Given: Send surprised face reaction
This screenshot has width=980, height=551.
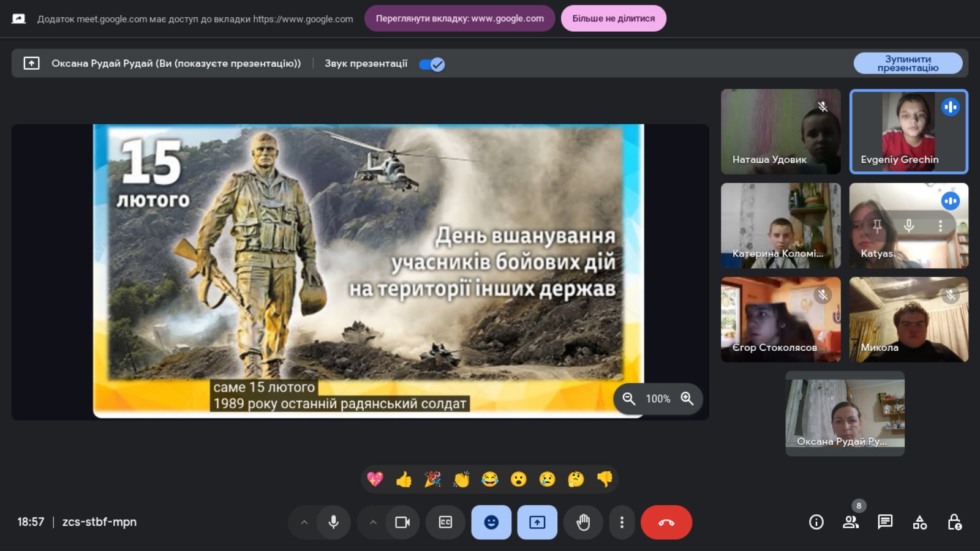Looking at the screenshot, I should (x=519, y=479).
